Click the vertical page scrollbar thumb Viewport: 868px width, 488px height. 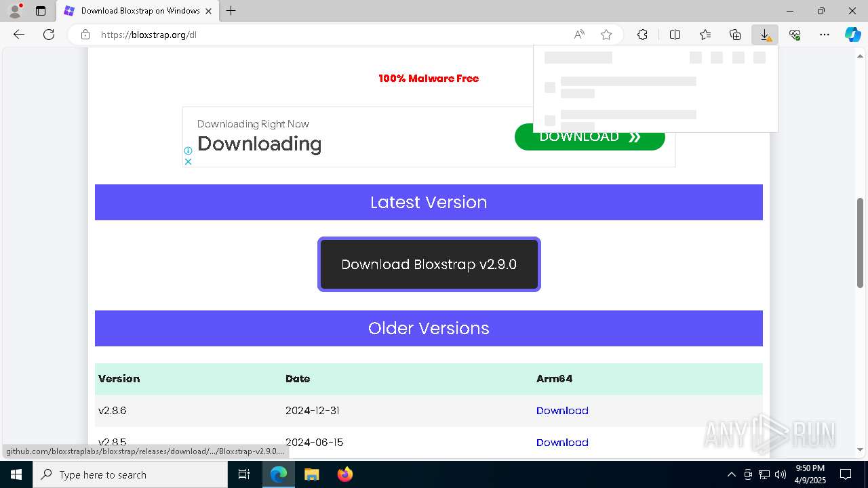(x=861, y=244)
